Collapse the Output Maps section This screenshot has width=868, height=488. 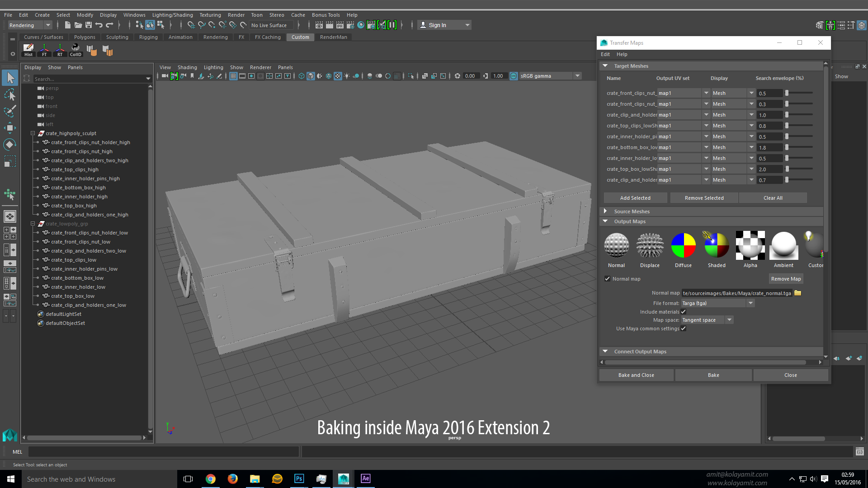605,221
